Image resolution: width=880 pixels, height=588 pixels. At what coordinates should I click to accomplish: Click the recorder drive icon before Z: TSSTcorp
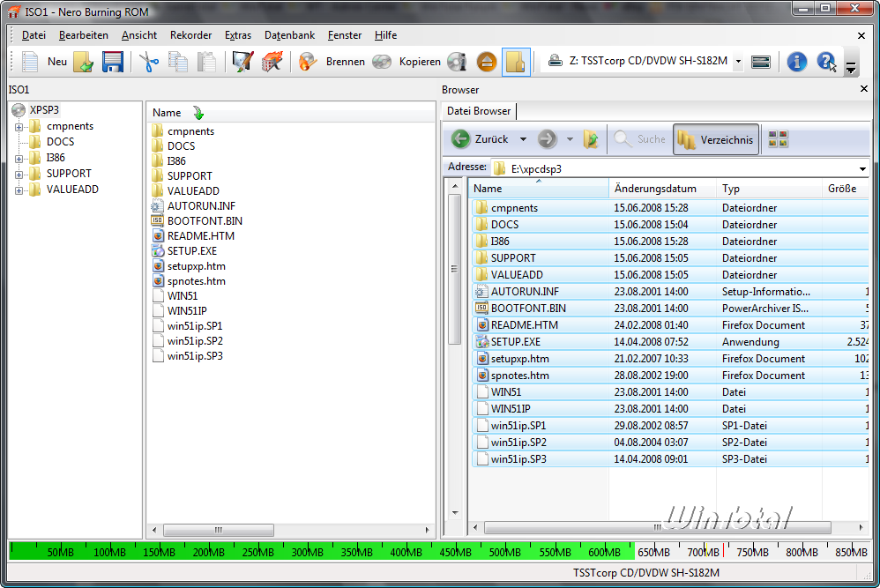coord(555,61)
